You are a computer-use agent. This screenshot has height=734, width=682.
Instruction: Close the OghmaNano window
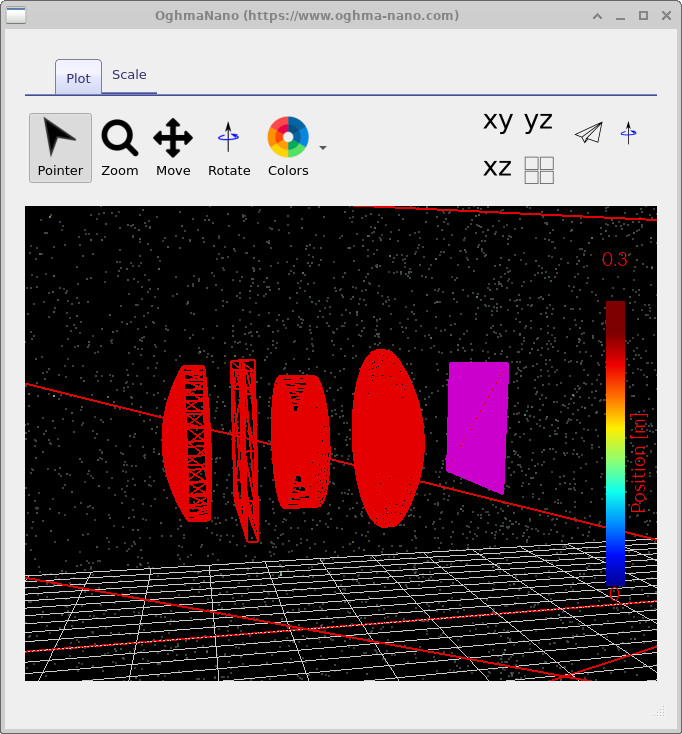[x=667, y=15]
